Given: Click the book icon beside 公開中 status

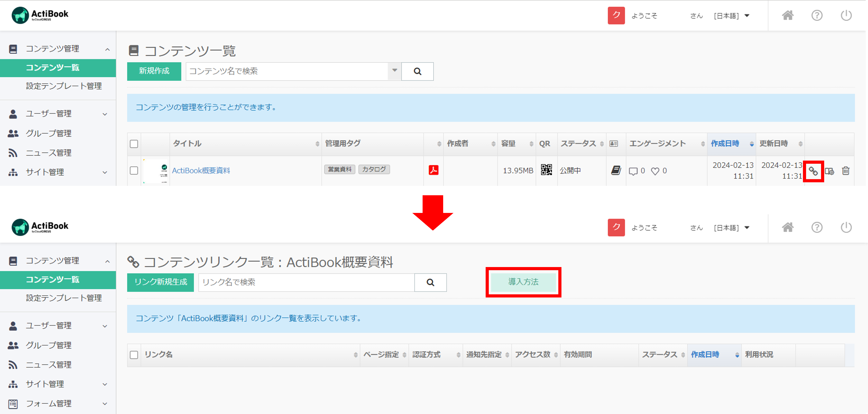Looking at the screenshot, I should pos(616,170).
